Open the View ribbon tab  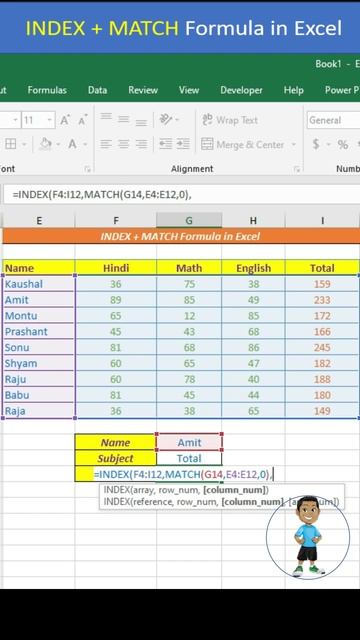pyautogui.click(x=189, y=90)
